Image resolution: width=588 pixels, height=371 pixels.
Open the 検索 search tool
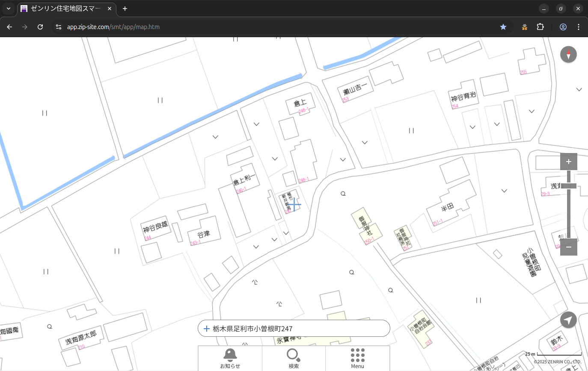294,358
